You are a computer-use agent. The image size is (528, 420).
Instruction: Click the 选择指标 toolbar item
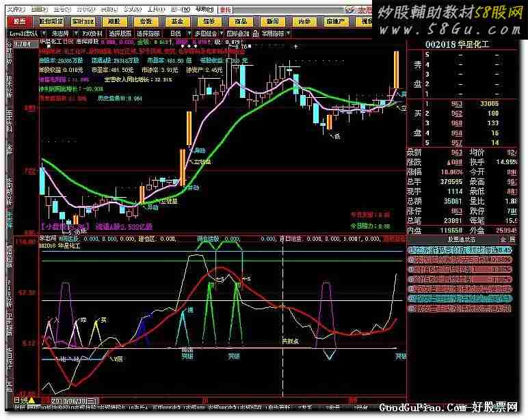pos(148,34)
